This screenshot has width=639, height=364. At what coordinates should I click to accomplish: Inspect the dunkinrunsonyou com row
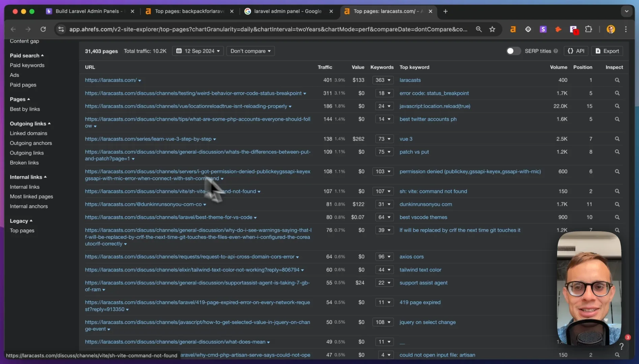click(617, 204)
